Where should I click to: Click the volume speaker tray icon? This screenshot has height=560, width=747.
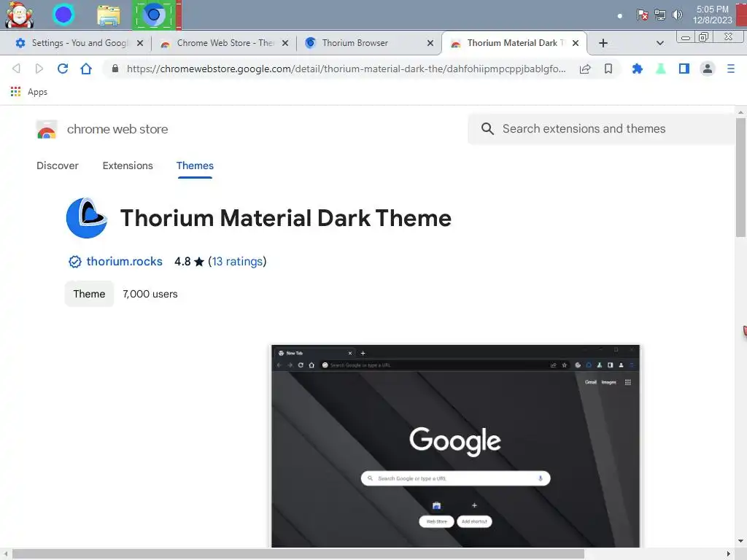pyautogui.click(x=677, y=15)
